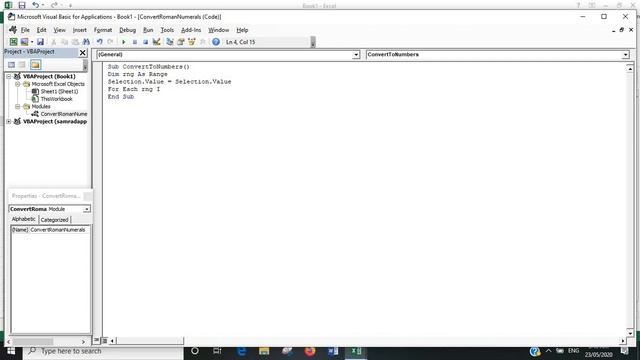Open the Add-Ins menu
Viewport: 640px width, 360px height.
click(191, 30)
